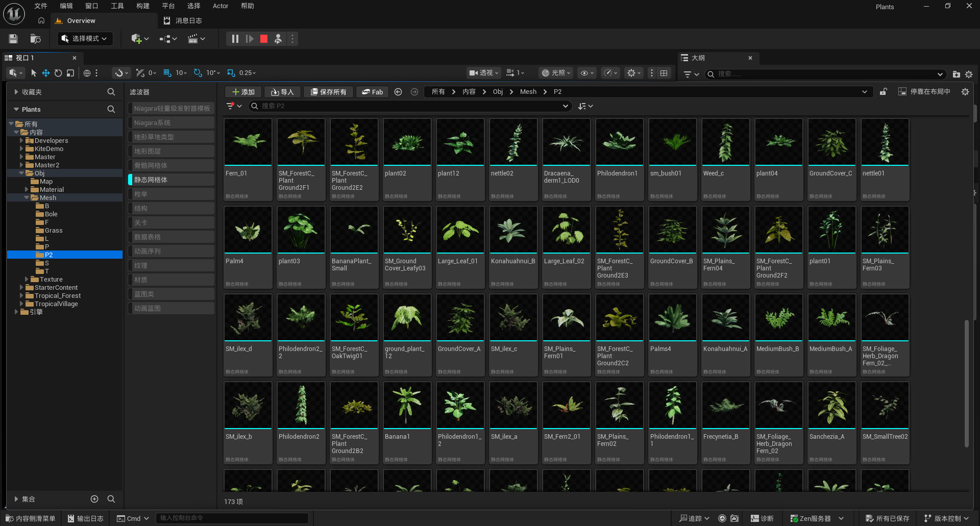Open the 透视 perspective view dropdown
This screenshot has height=526, width=980.
(483, 73)
